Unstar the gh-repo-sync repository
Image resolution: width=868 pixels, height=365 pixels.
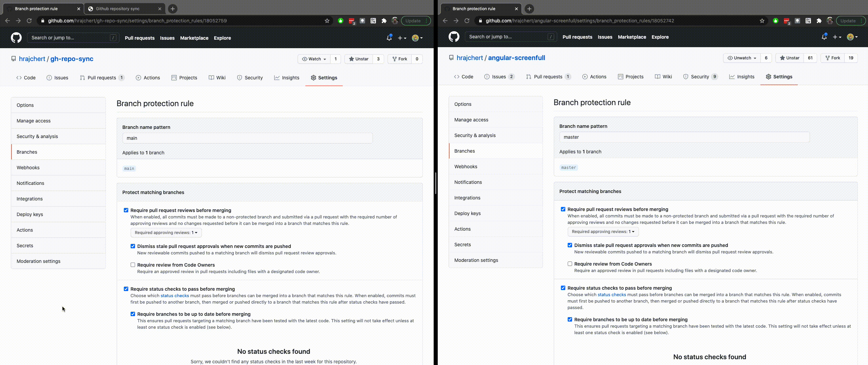click(x=359, y=59)
